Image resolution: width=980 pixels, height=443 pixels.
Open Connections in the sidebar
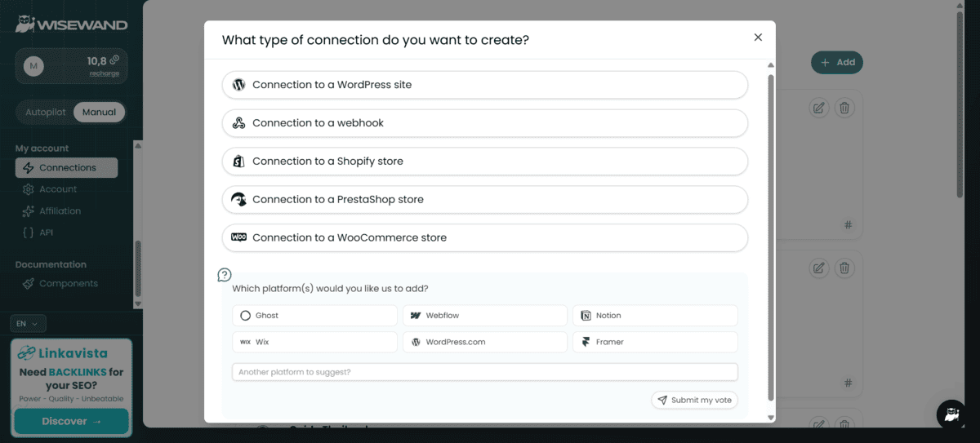tap(66, 168)
